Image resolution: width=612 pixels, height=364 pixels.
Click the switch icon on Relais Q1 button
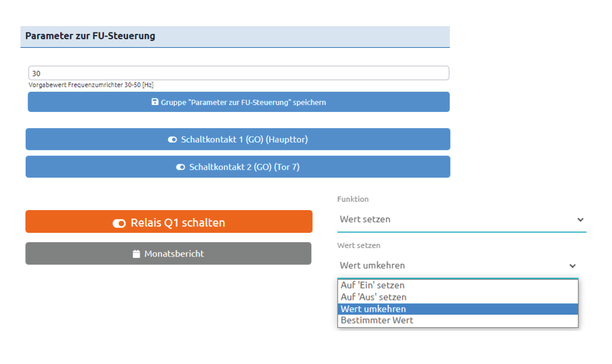point(119,223)
